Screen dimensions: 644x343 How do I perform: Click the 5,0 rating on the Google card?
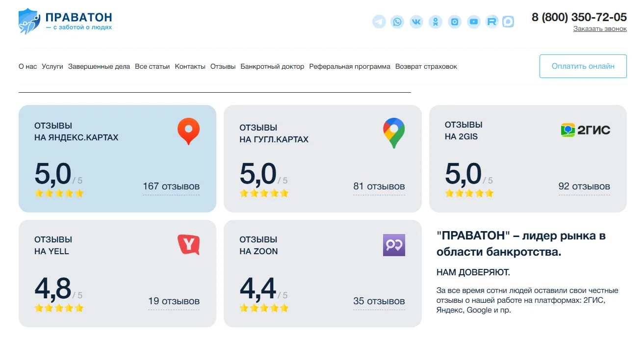pyautogui.click(x=258, y=174)
